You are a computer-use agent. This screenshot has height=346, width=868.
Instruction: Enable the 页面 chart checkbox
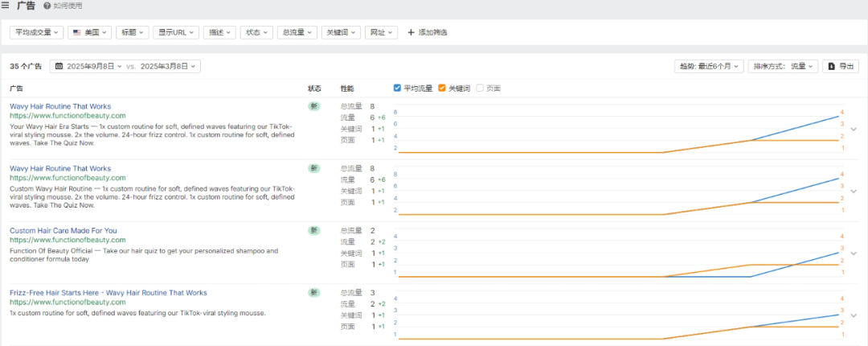[x=480, y=88]
